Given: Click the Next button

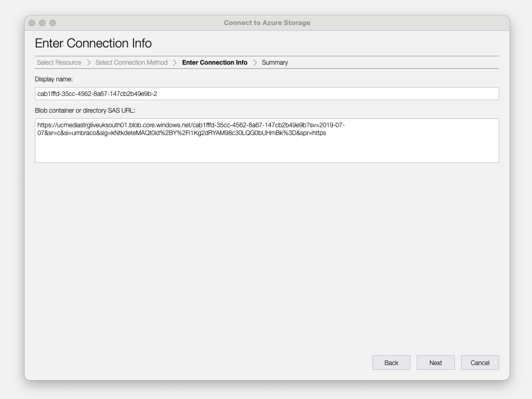Looking at the screenshot, I should click(436, 362).
